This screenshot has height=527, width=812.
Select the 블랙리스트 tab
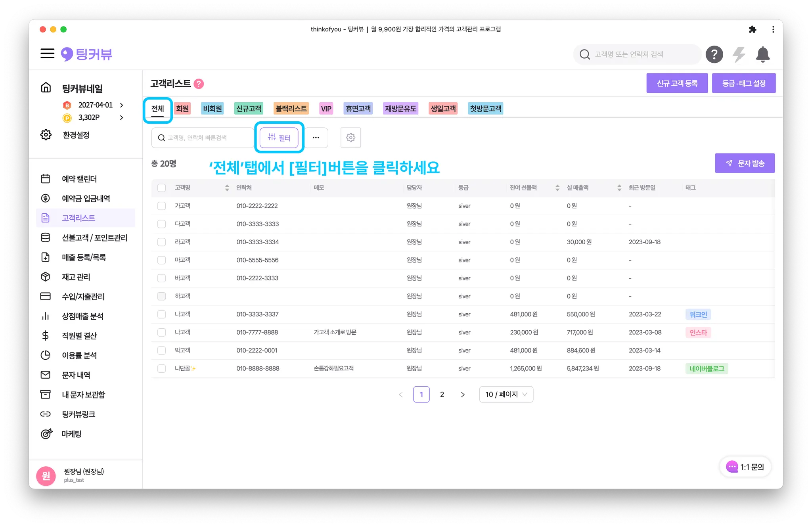click(291, 109)
